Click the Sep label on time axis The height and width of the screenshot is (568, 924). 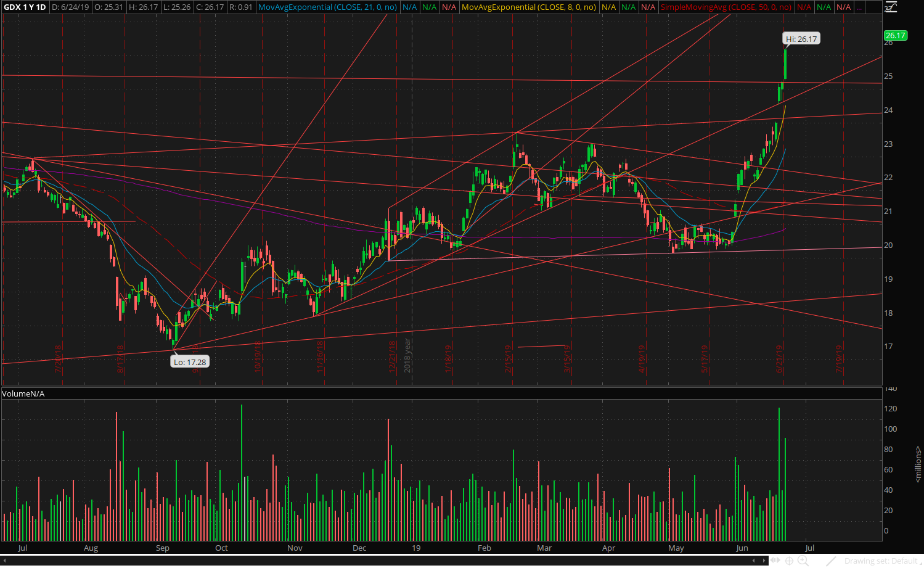(162, 548)
